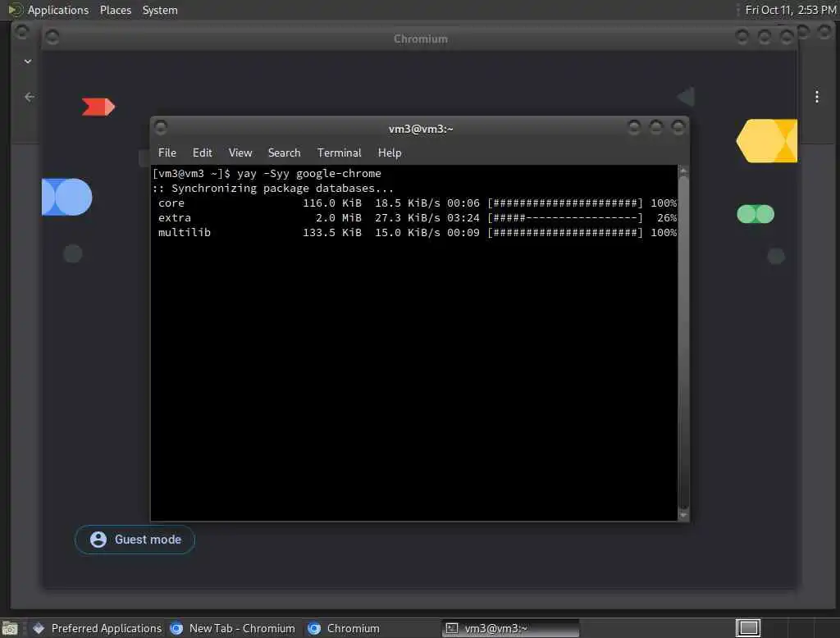Click the Chromium window title text
Screen dimensions: 840x638
[421, 39]
